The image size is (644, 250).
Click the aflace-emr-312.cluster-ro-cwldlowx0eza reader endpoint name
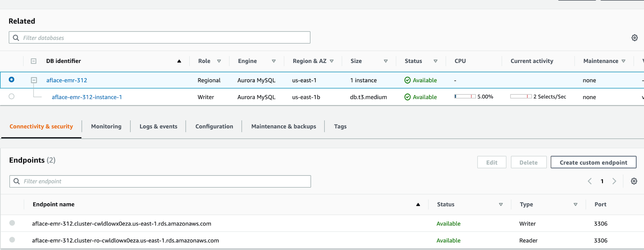click(x=126, y=241)
